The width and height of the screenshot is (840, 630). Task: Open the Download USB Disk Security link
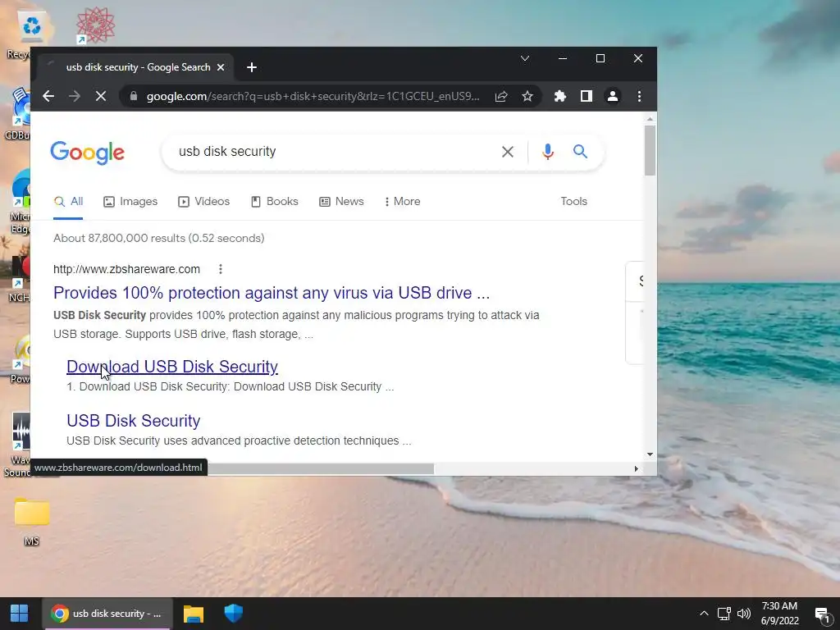(172, 367)
